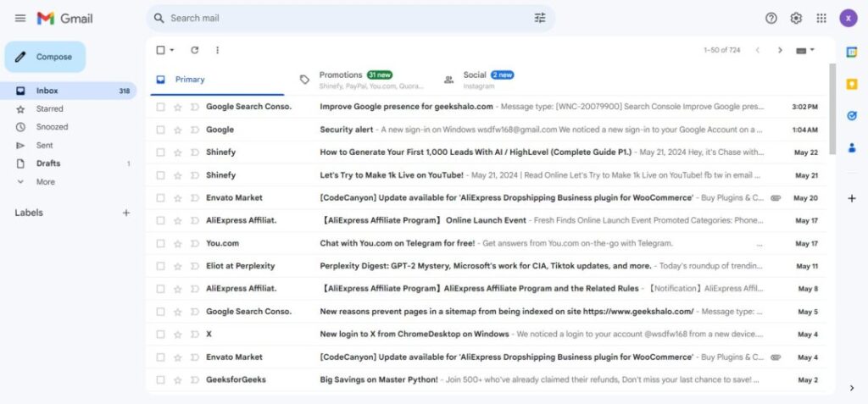Create a new label plus icon

click(x=126, y=213)
